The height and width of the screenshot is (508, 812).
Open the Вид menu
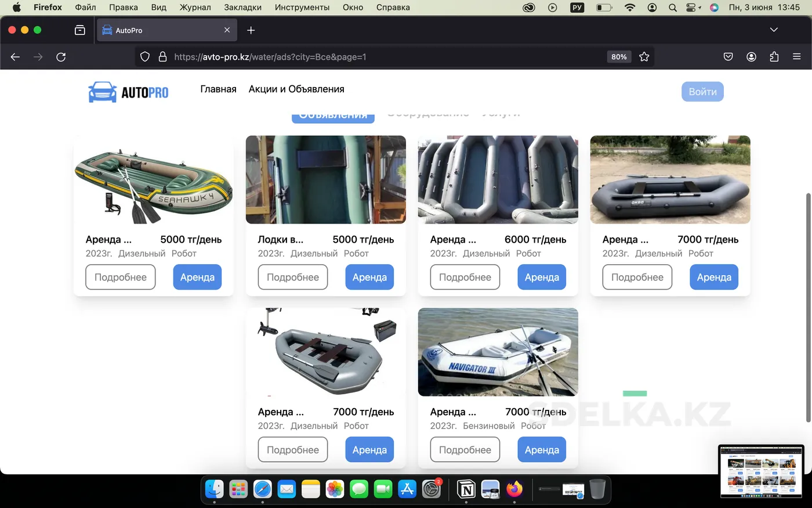click(x=159, y=8)
